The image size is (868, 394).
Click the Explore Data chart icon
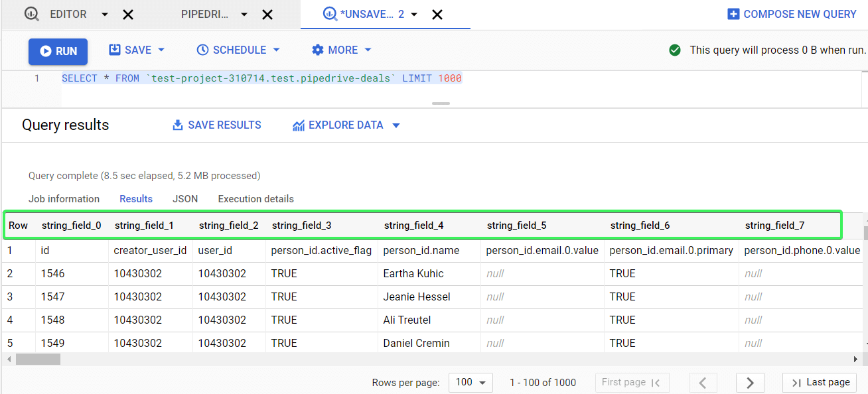tap(299, 125)
